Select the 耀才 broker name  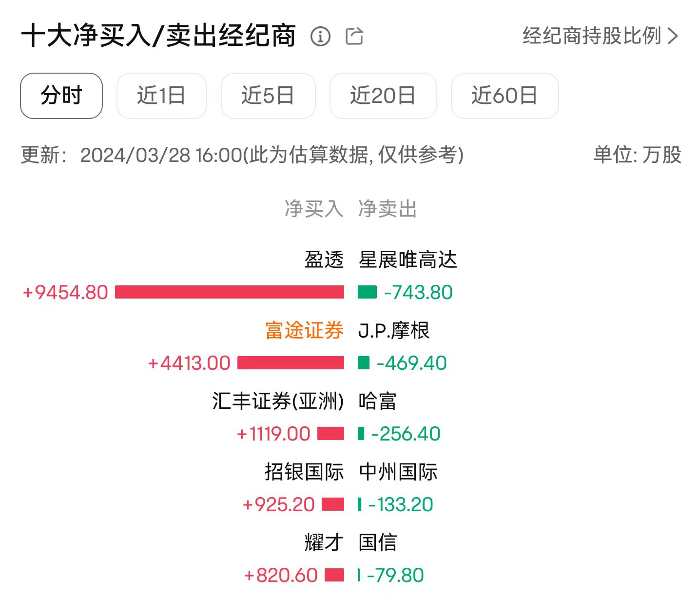pyautogui.click(x=324, y=543)
